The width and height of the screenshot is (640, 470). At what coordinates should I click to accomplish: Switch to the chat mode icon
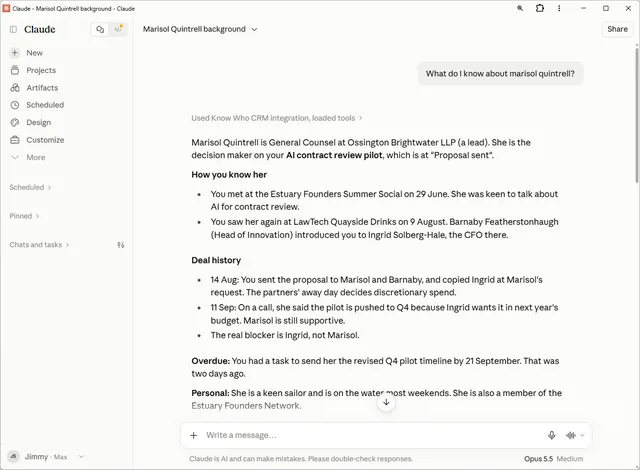pos(100,29)
